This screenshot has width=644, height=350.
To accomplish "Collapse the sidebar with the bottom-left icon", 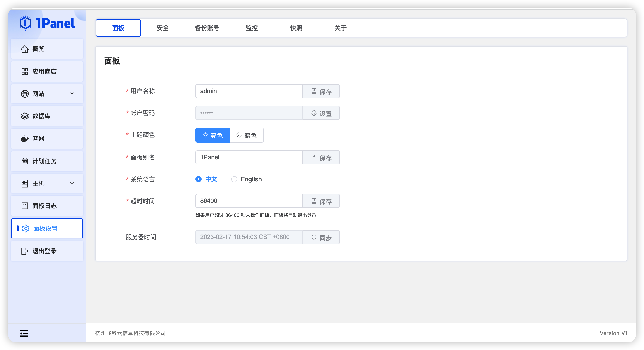I will tap(24, 333).
